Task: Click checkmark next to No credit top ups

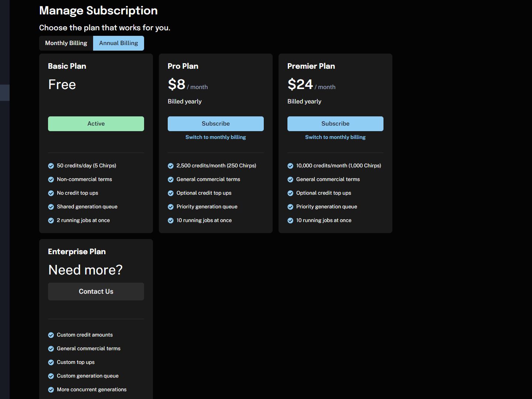Action: (x=51, y=193)
